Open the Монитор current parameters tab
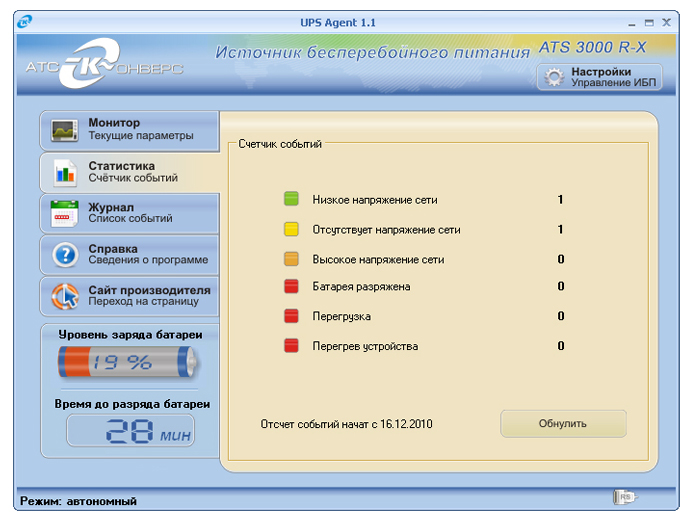The width and height of the screenshot is (692, 520). tap(130, 131)
